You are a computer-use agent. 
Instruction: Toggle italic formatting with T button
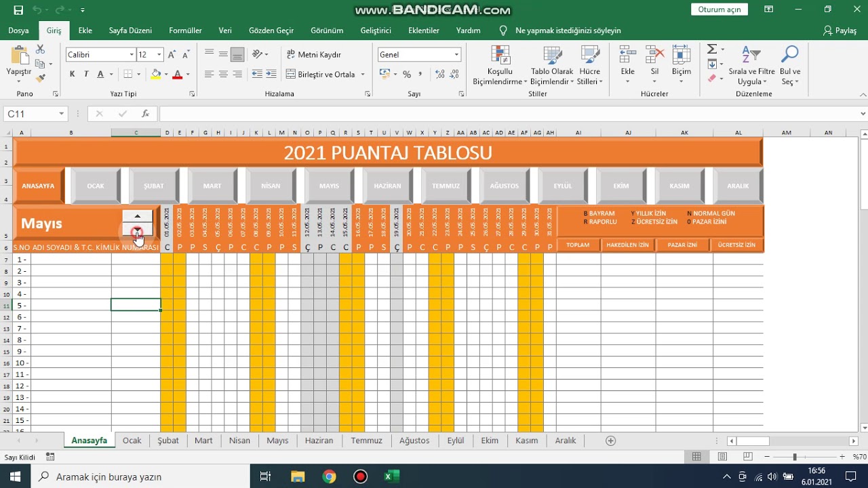[86, 74]
